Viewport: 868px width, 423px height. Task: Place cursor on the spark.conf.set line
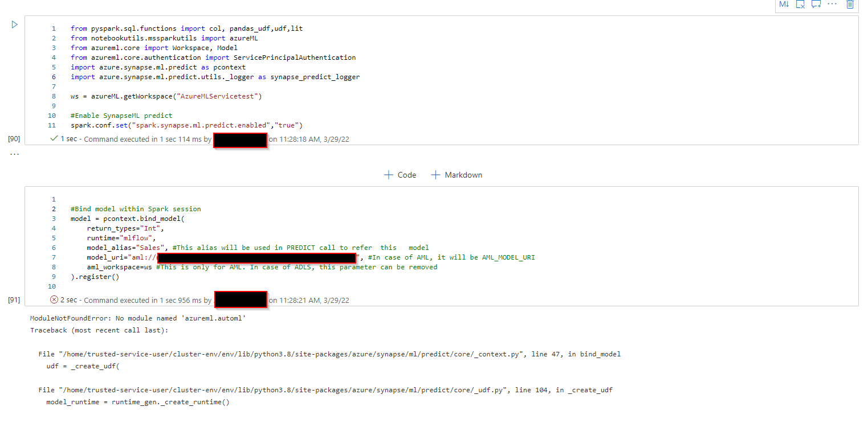(186, 125)
